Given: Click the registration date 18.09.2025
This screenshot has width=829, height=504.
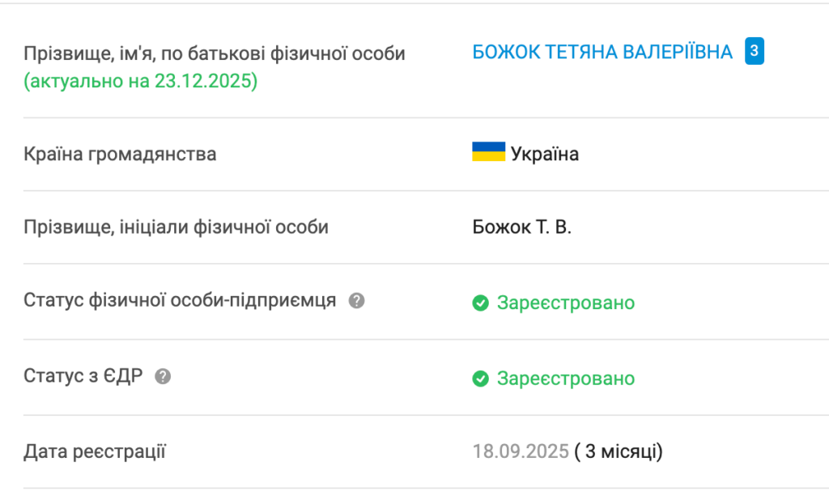Looking at the screenshot, I should 521,451.
